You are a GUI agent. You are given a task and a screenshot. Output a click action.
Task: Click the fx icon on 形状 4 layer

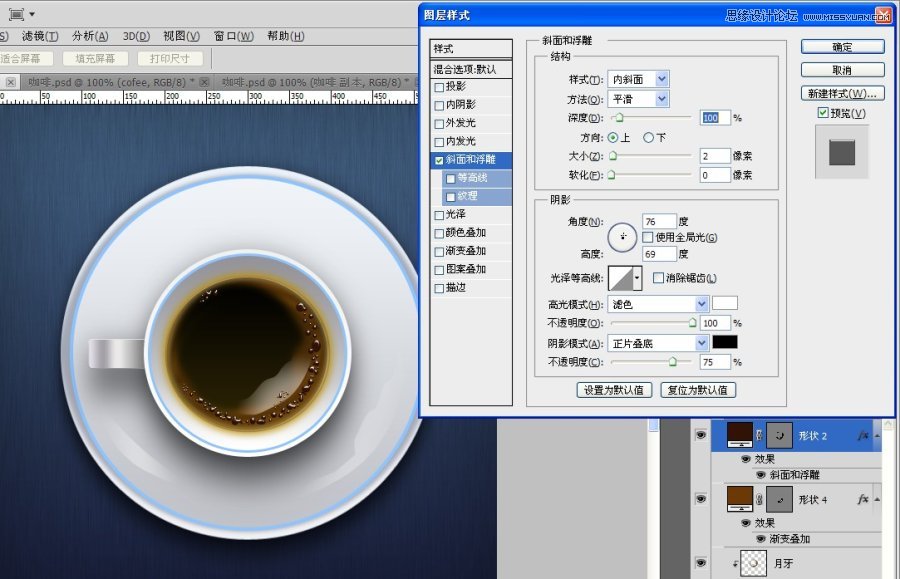click(x=862, y=498)
